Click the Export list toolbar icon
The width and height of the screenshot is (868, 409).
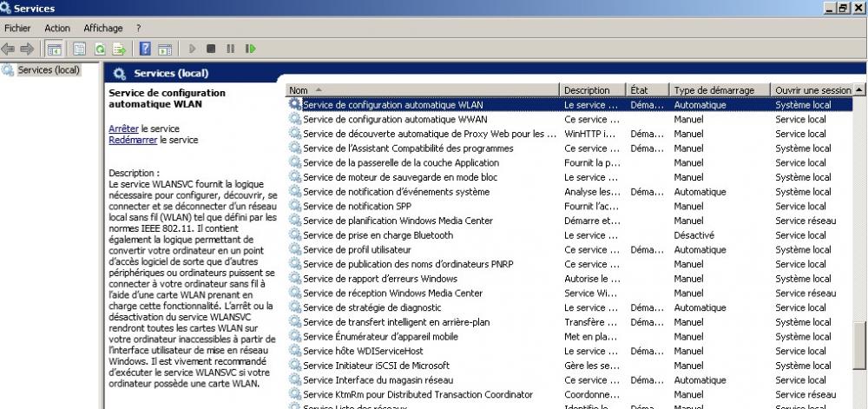coord(119,49)
